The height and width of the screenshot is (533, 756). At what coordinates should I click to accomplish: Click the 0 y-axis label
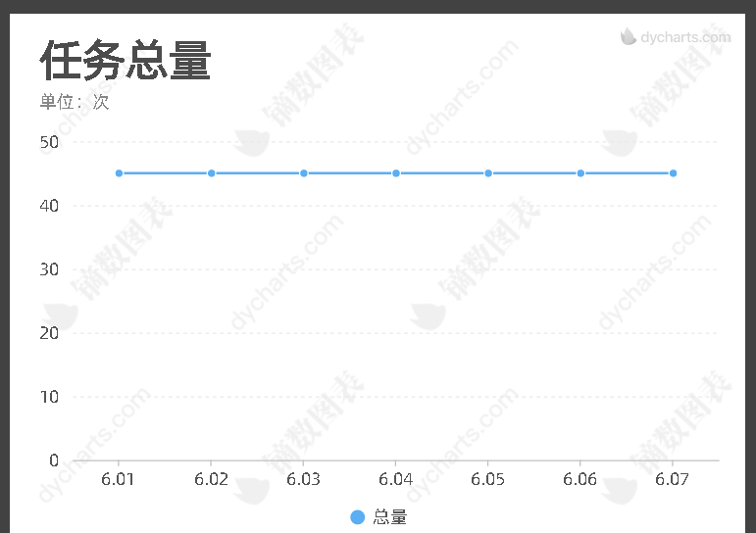(54, 460)
